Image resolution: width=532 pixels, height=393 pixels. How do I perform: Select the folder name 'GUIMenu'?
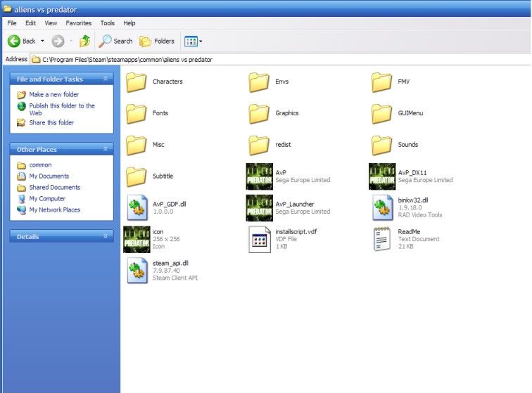coord(410,113)
